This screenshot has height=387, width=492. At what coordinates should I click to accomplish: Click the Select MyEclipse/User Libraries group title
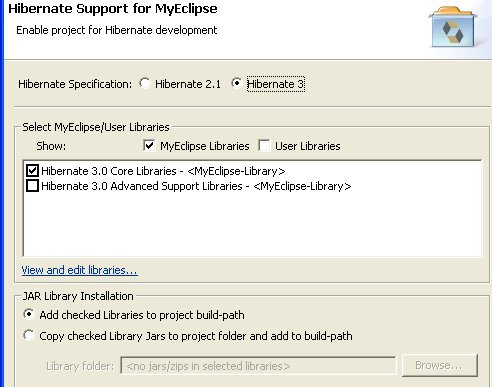pyautogui.click(x=96, y=127)
